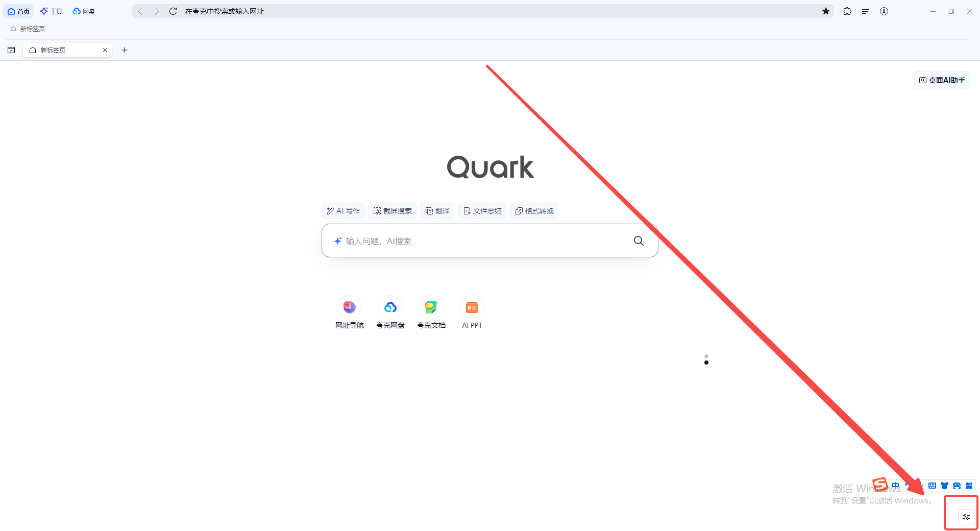Click the magnifier search icon
Screen dimensions: 980x531
click(639, 241)
